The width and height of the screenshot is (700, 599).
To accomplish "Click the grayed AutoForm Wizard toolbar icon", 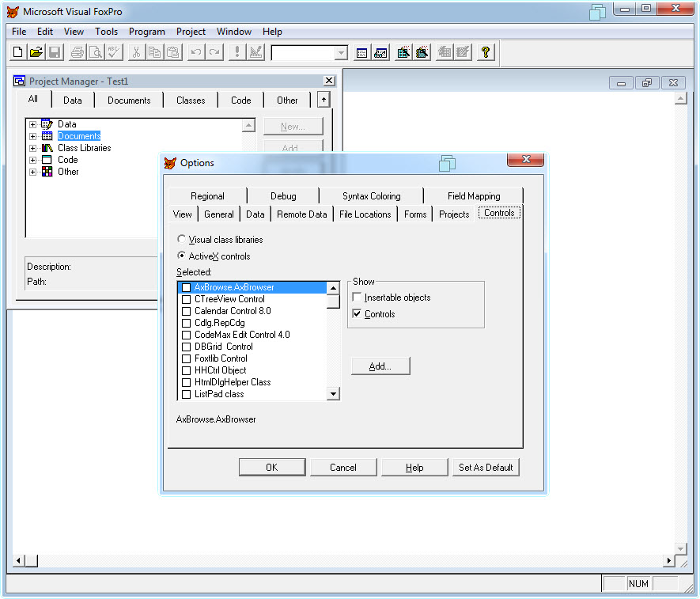I will click(x=445, y=53).
